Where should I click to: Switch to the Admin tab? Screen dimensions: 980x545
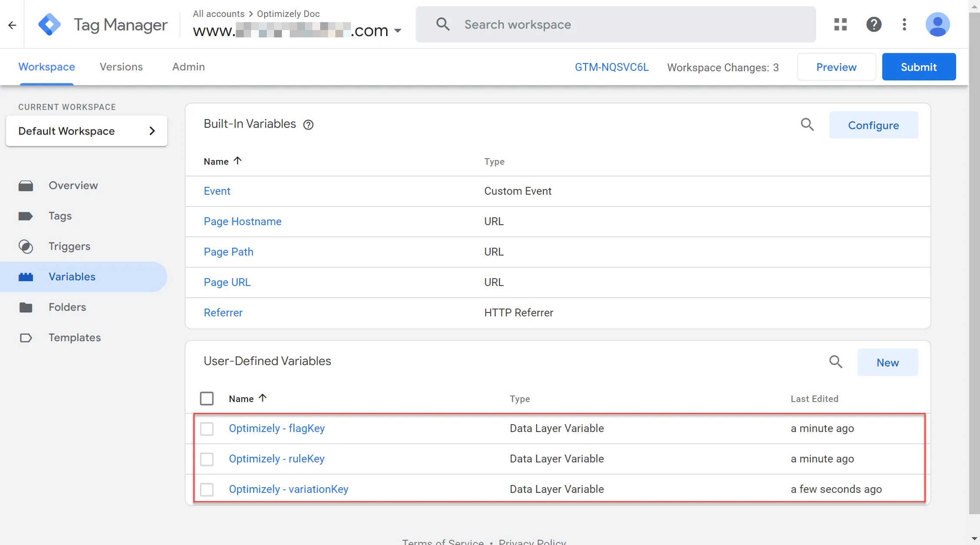click(189, 67)
